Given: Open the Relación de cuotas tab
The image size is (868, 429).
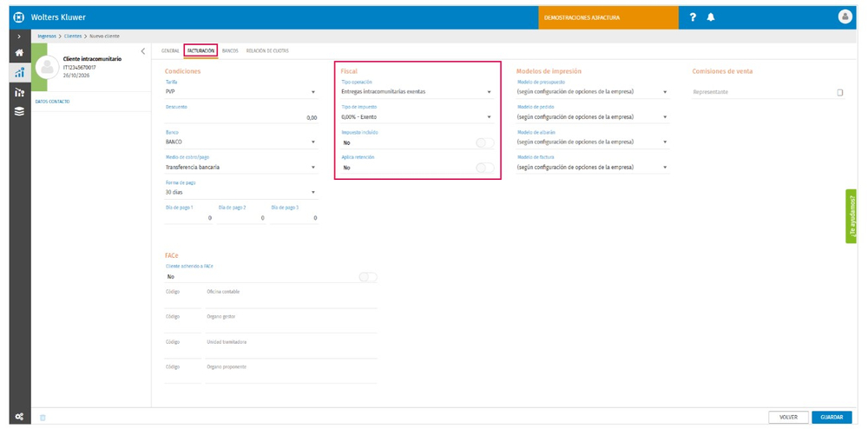Looking at the screenshot, I should [267, 50].
